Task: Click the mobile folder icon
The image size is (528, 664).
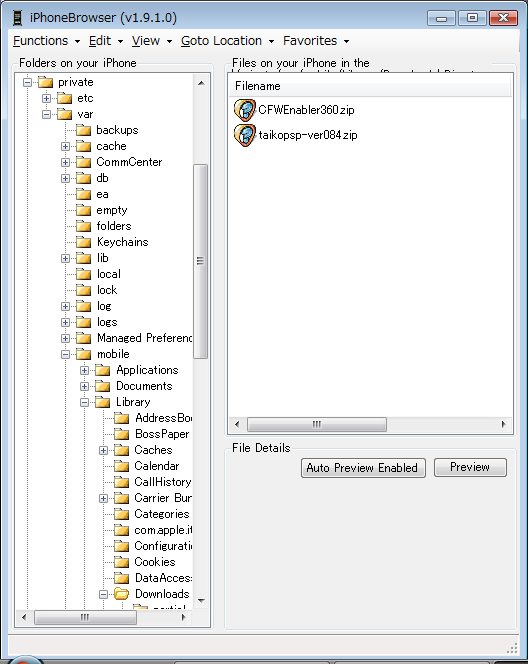Action: point(83,354)
